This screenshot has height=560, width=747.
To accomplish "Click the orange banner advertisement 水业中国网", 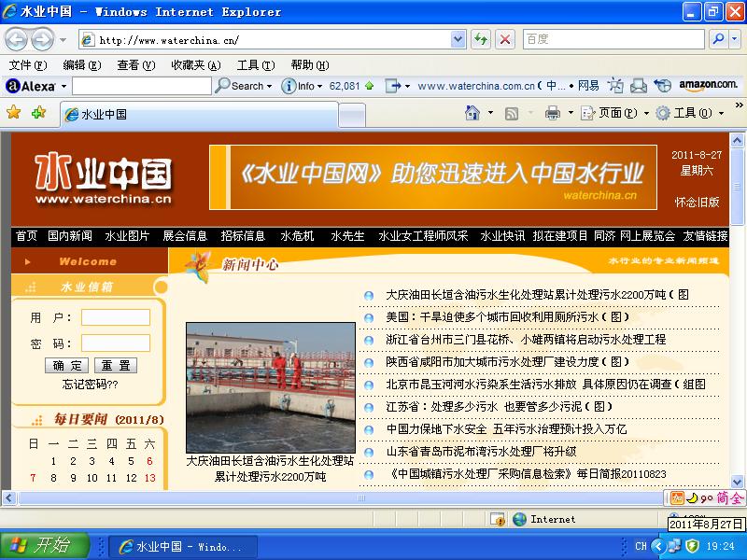I will pos(433,177).
